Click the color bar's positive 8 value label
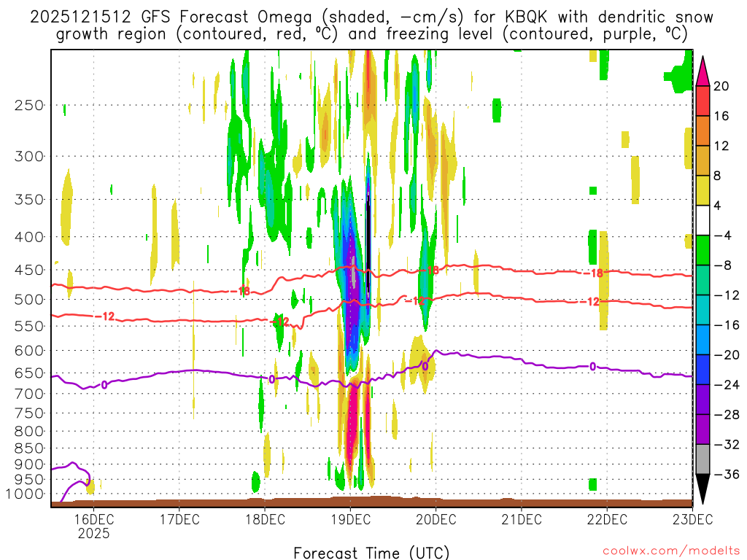This screenshot has width=747, height=560. pos(718,176)
